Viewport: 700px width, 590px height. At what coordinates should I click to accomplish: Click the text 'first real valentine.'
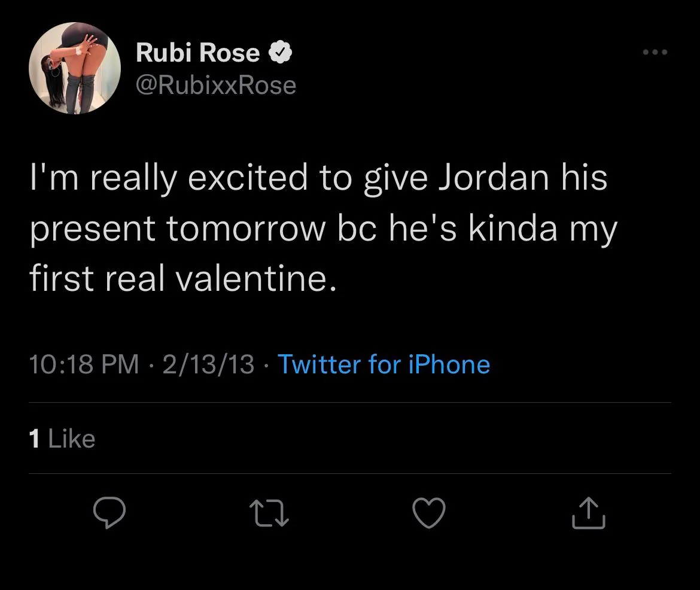pos(183,279)
